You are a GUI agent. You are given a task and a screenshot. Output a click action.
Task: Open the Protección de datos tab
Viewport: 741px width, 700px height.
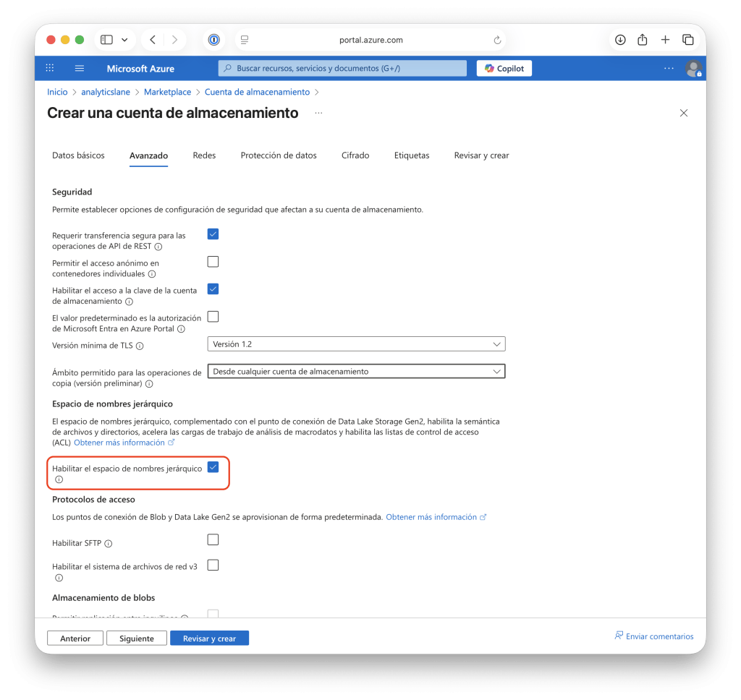point(279,155)
